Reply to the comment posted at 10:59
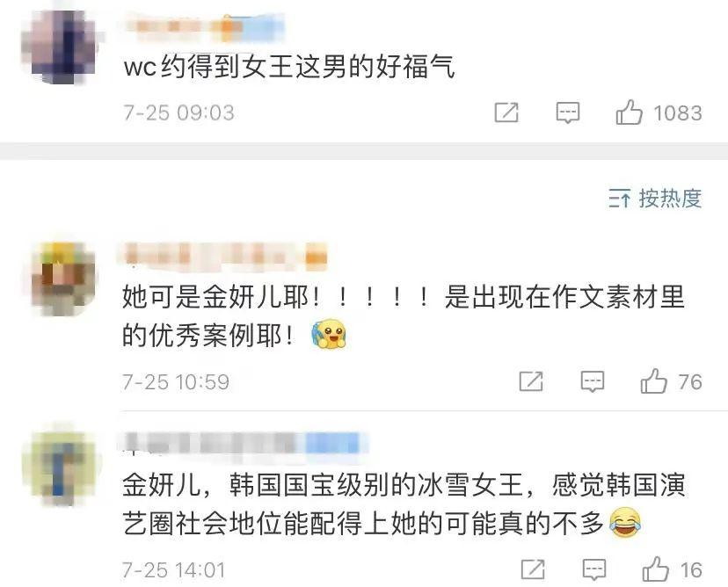The width and height of the screenshot is (728, 587). [x=593, y=382]
